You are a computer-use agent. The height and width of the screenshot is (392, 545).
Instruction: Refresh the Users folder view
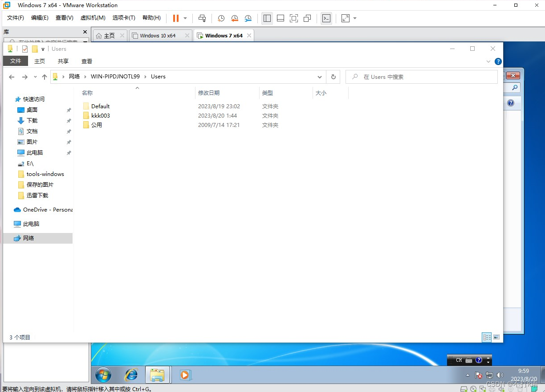tap(333, 77)
